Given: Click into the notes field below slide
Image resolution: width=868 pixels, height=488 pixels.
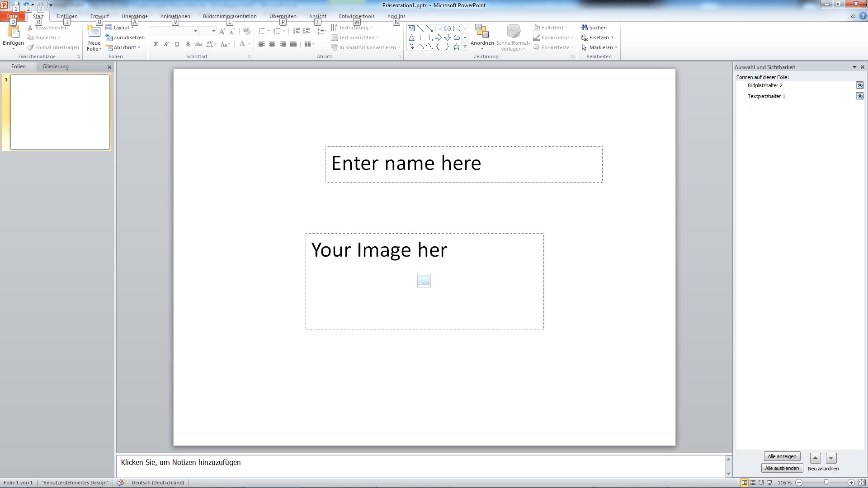Looking at the screenshot, I should [420, 466].
